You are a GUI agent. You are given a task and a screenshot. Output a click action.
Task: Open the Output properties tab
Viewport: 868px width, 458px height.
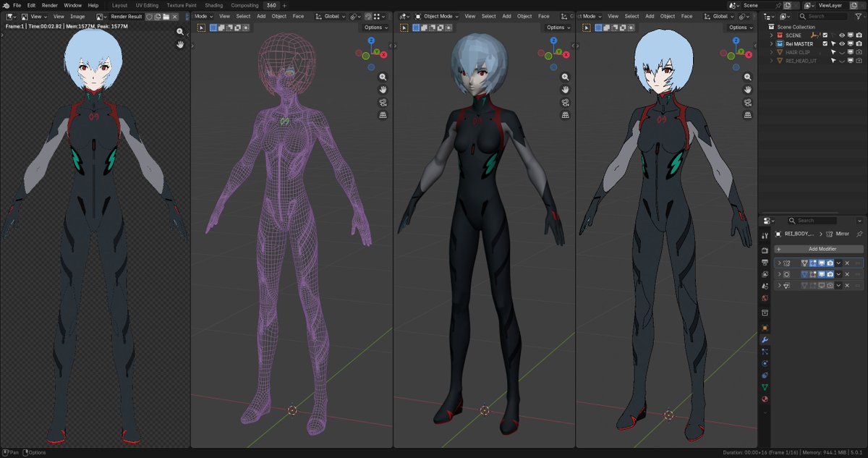tap(765, 261)
